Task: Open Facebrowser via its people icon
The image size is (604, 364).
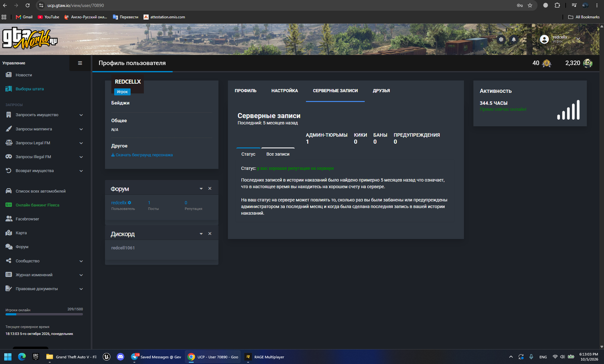Action: click(x=8, y=219)
